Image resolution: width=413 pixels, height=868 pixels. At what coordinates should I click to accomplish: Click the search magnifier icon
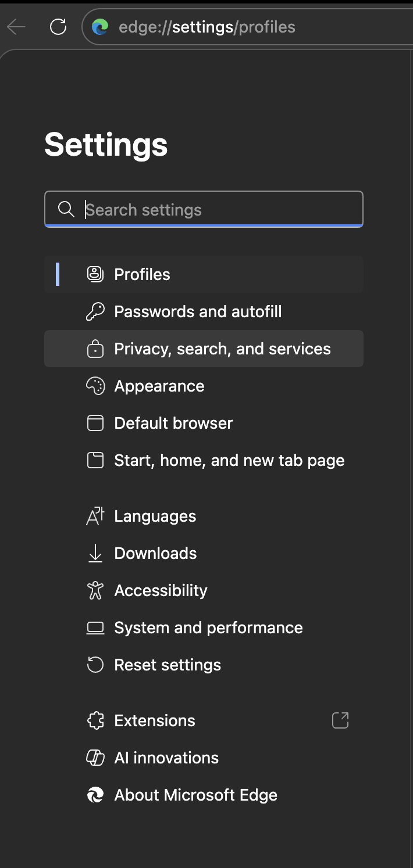66,209
